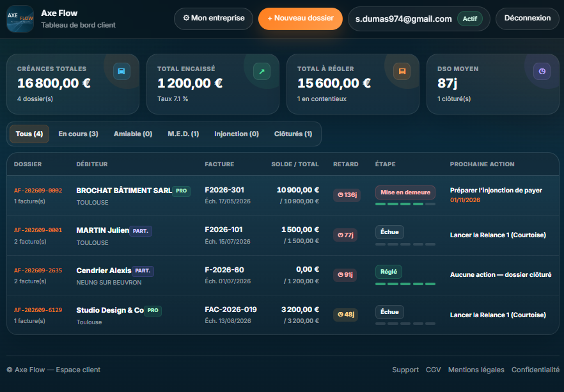This screenshot has width=564, height=392.
Task: Open Mon entreprise settings
Action: (x=214, y=19)
